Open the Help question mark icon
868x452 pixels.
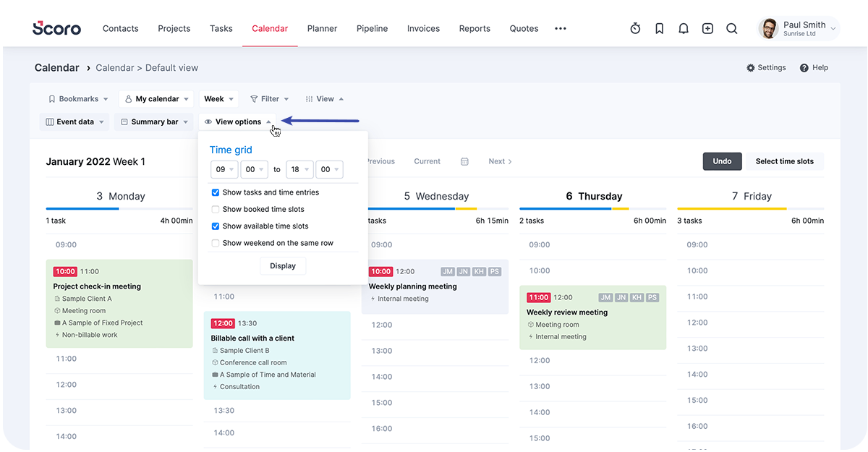pos(804,68)
